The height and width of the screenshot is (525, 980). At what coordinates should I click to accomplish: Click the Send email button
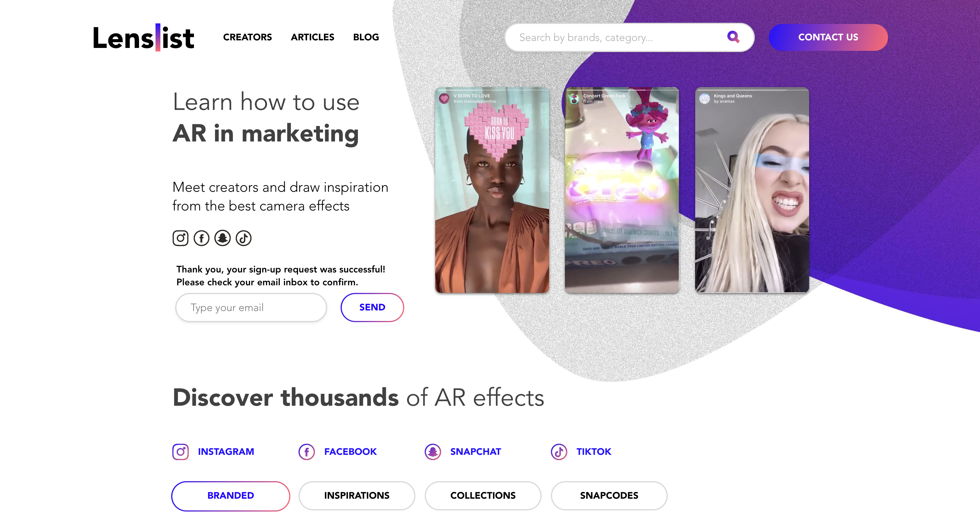372,307
